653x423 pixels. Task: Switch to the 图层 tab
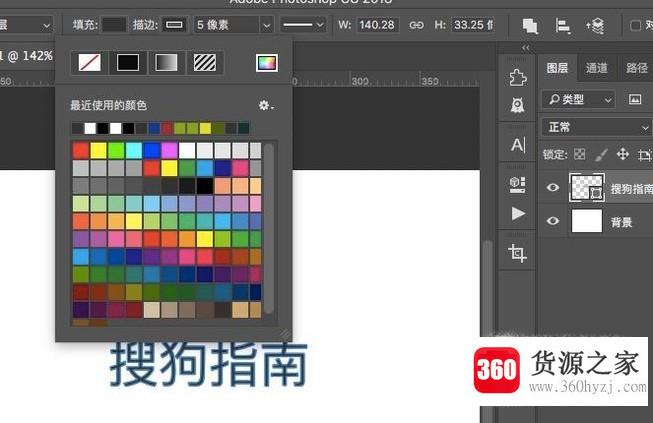pos(557,68)
